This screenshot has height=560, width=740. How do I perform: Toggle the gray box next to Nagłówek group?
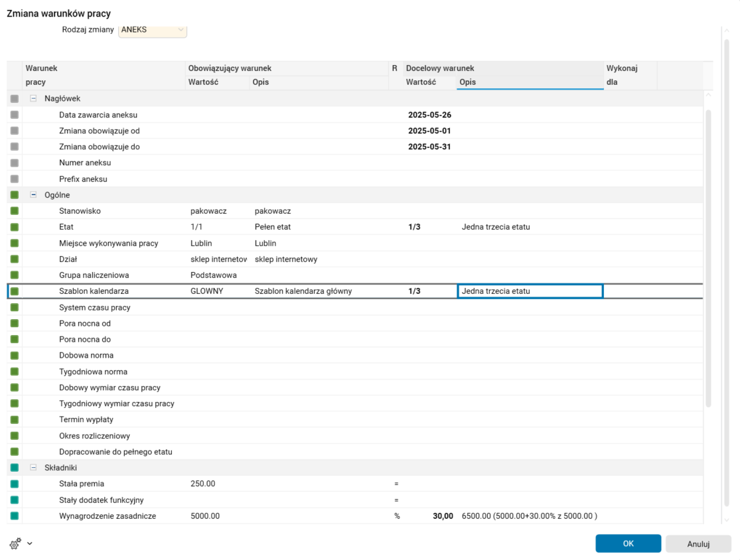coord(15,99)
